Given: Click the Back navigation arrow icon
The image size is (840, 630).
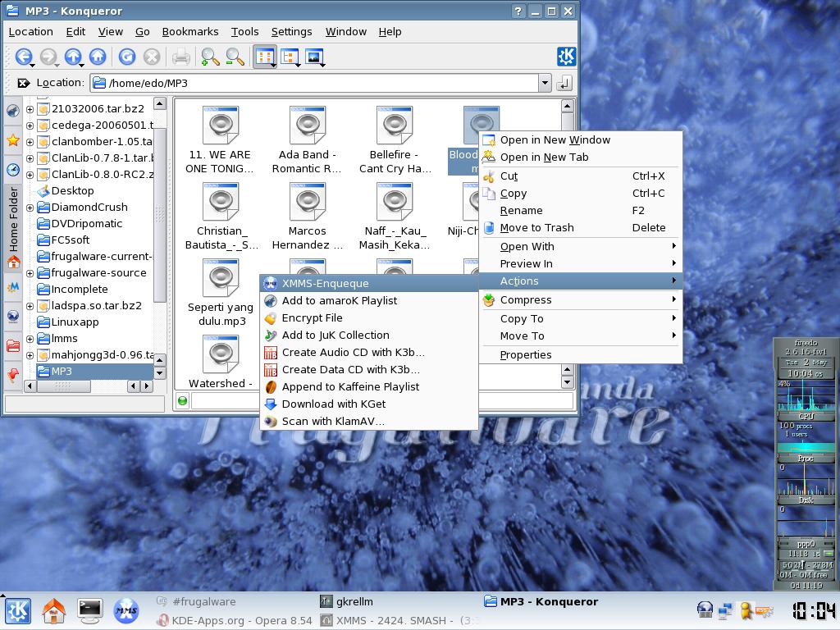Looking at the screenshot, I should coord(24,57).
